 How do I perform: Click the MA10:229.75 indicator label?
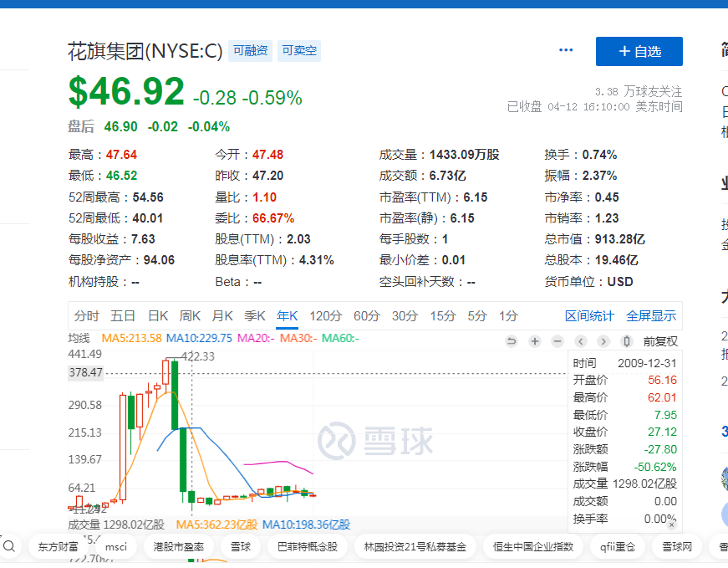tap(199, 338)
